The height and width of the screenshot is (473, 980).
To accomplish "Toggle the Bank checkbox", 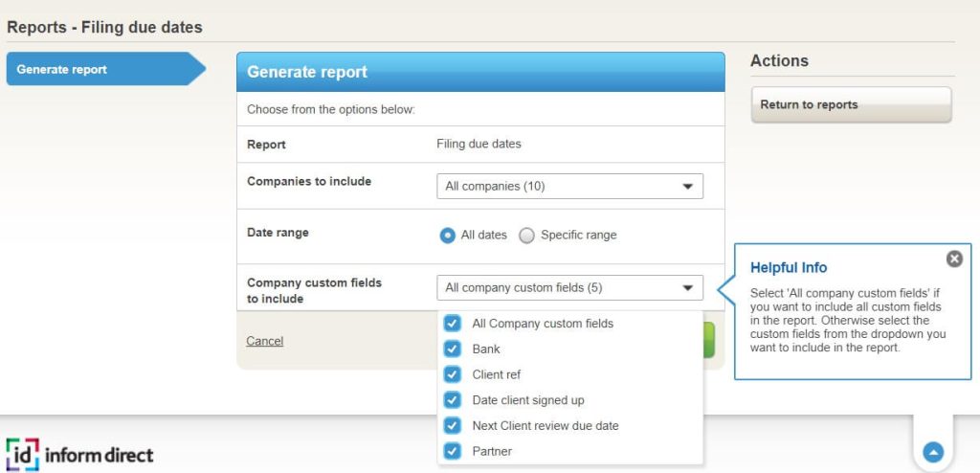I will coord(452,349).
